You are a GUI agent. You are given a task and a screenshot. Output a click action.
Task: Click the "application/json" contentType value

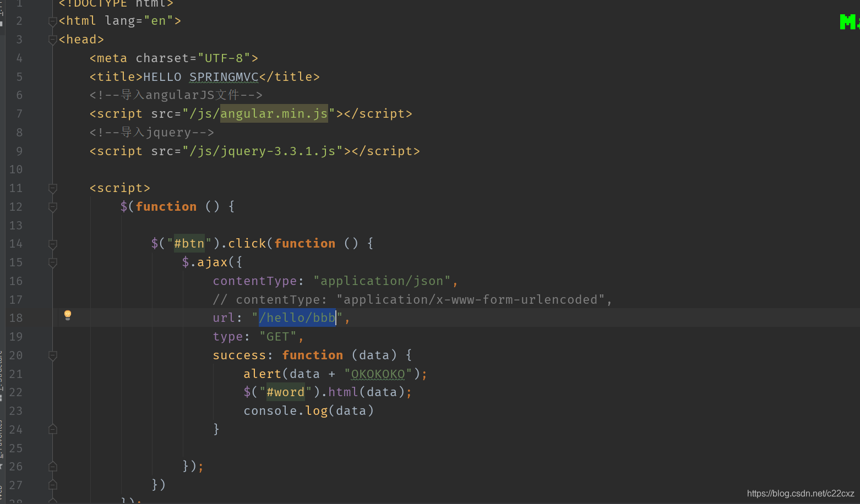(x=382, y=281)
